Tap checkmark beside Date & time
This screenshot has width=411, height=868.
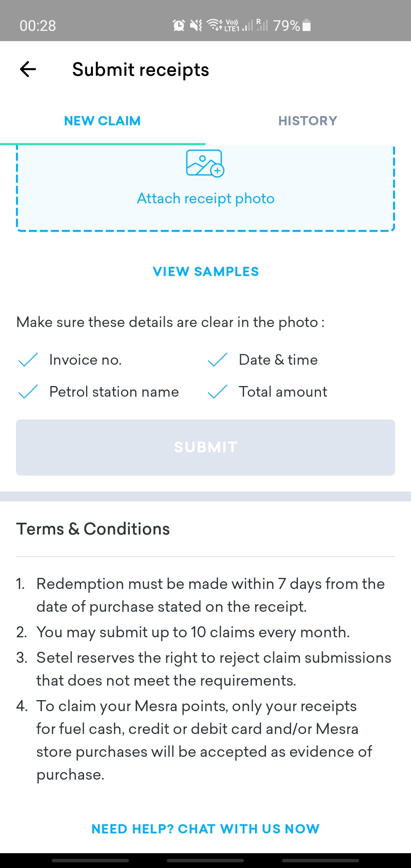[x=218, y=360]
